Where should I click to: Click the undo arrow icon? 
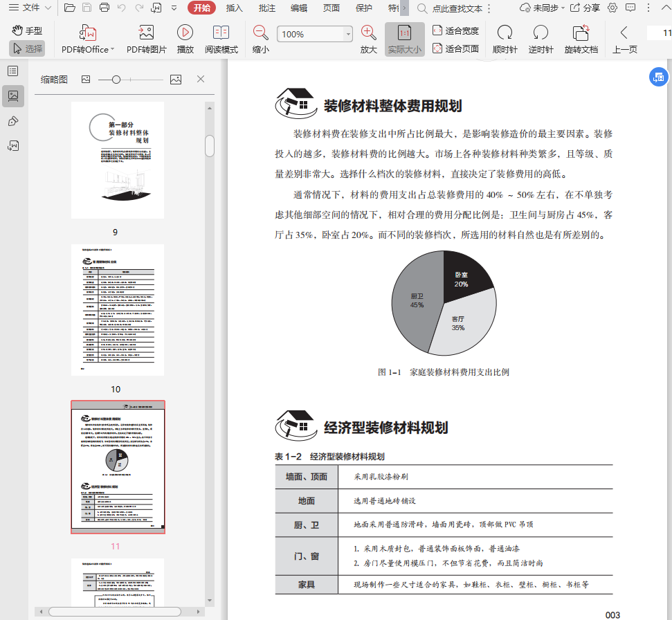(122, 8)
